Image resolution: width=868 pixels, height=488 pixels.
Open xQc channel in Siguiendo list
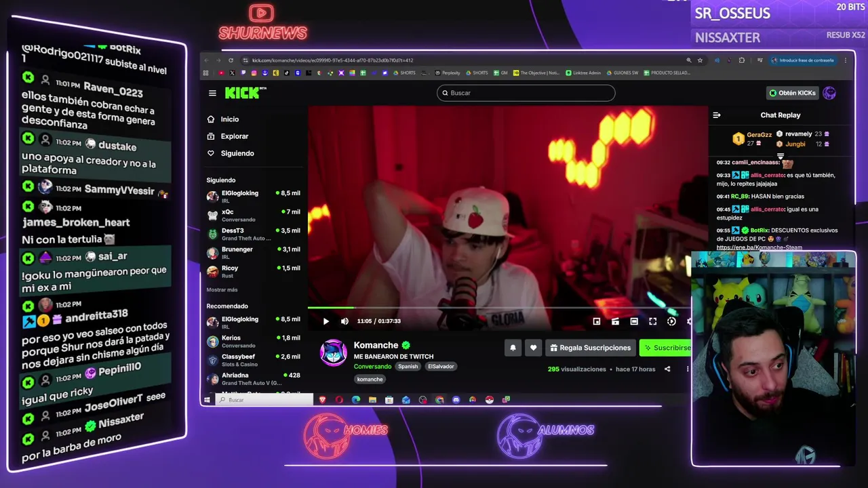[x=254, y=215]
